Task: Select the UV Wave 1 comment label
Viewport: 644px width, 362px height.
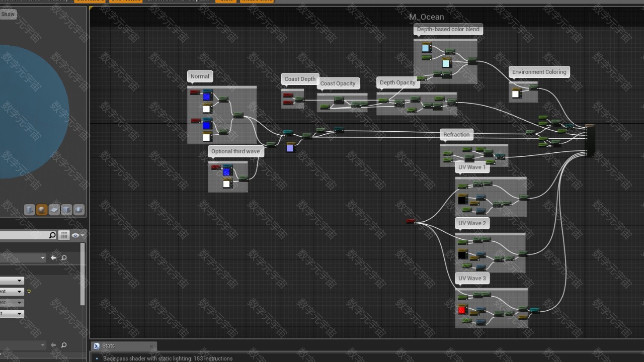Action: [x=472, y=167]
